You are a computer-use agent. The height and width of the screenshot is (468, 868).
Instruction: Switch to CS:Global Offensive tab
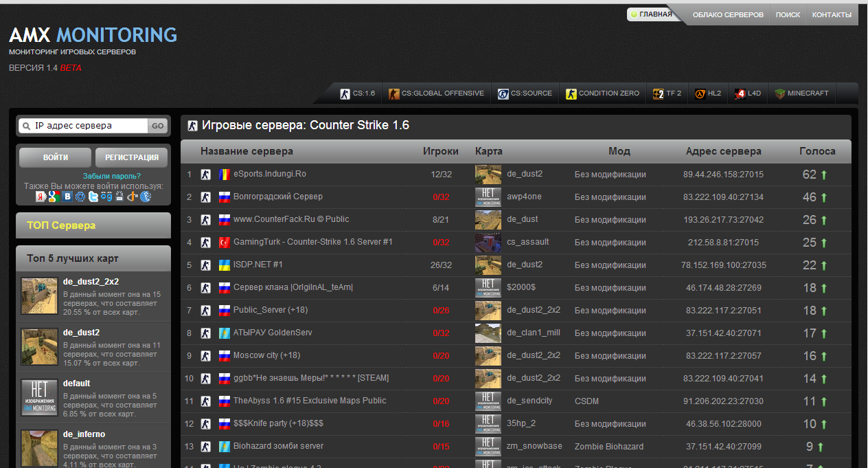click(x=436, y=93)
